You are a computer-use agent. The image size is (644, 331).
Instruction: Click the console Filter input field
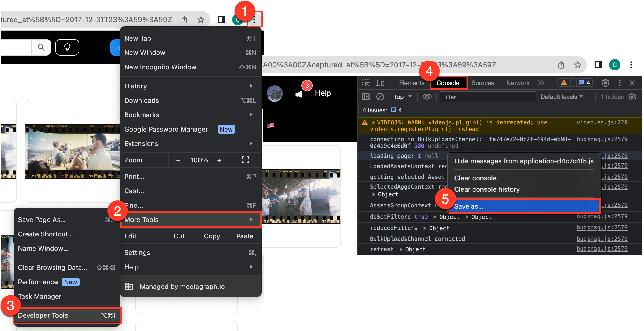[487, 97]
